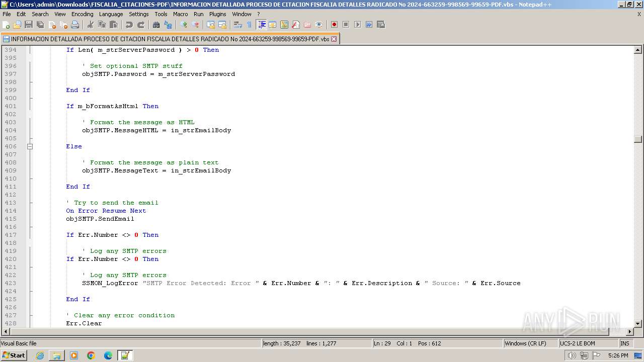Click Windows (CR LF) in status bar
The width and height of the screenshot is (644, 362).
coord(531,343)
